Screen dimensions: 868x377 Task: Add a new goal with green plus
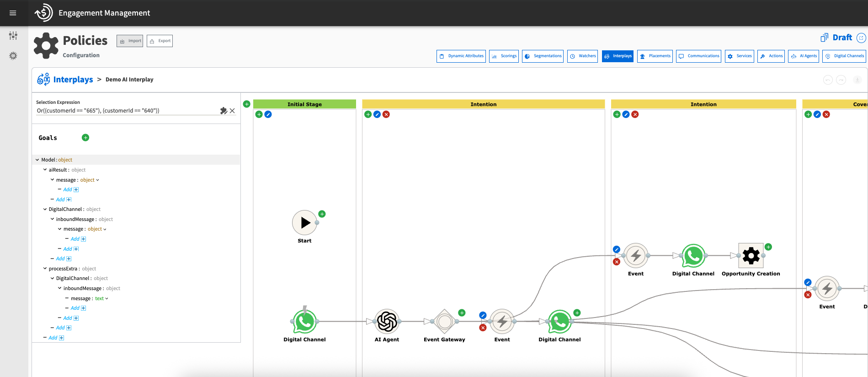click(x=85, y=138)
